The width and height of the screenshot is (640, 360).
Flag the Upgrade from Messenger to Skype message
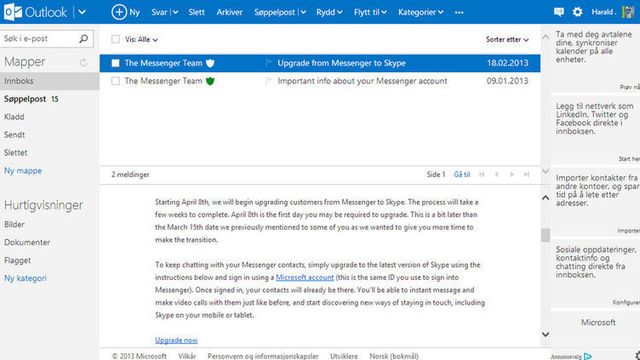click(x=269, y=63)
